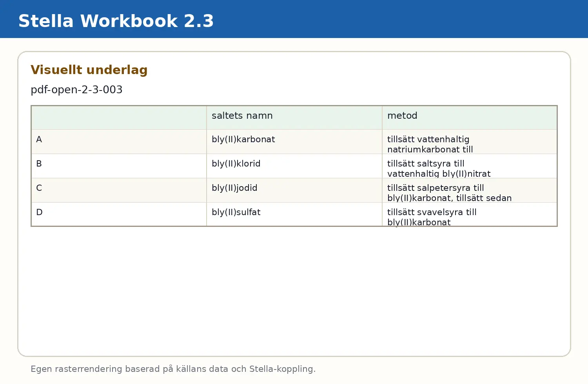Click the bly(II)karbonat salt name cell
588x384 pixels.
(x=294, y=142)
